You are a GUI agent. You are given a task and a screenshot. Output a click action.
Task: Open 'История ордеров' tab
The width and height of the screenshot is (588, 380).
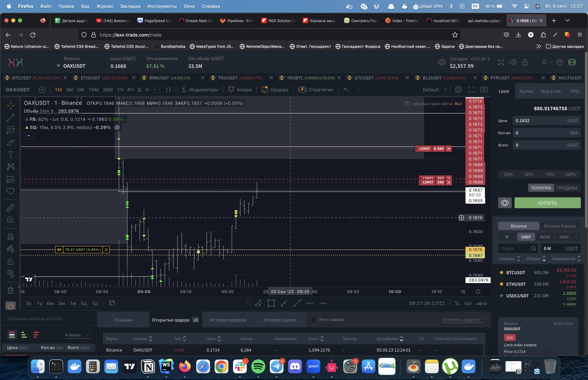[x=228, y=320]
